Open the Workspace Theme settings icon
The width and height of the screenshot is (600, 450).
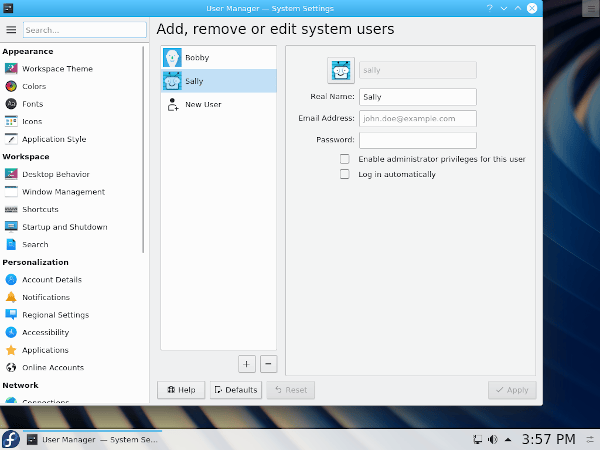[12, 69]
